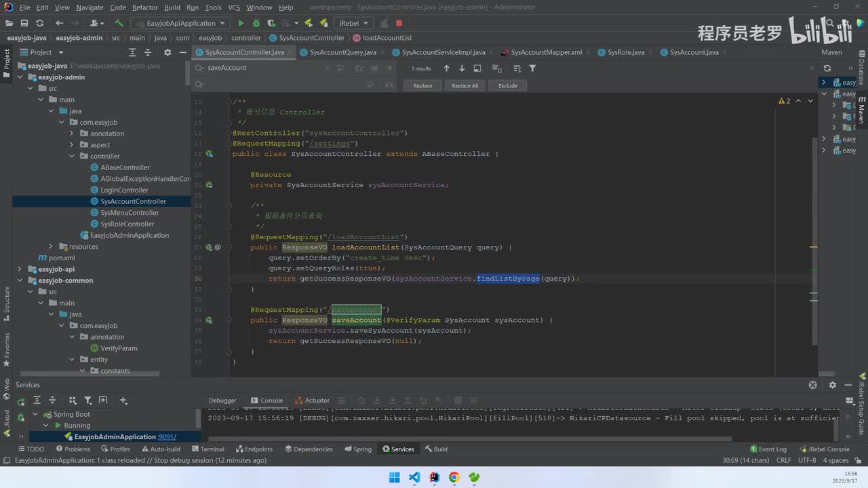Switch to SysAccountMapper.xml editor tab

tap(545, 52)
